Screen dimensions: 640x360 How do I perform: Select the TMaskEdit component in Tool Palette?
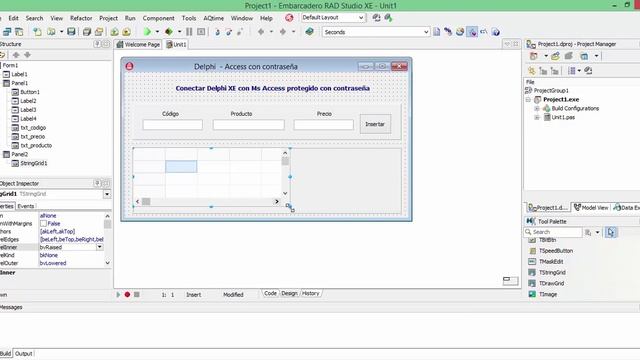[546, 262]
